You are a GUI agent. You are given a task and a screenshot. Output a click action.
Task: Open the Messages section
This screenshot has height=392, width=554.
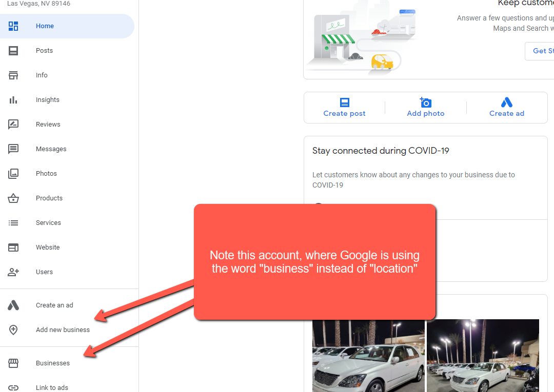click(x=51, y=149)
